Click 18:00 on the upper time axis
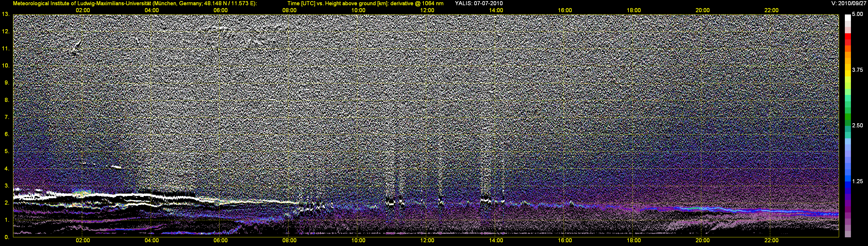 click(x=633, y=10)
